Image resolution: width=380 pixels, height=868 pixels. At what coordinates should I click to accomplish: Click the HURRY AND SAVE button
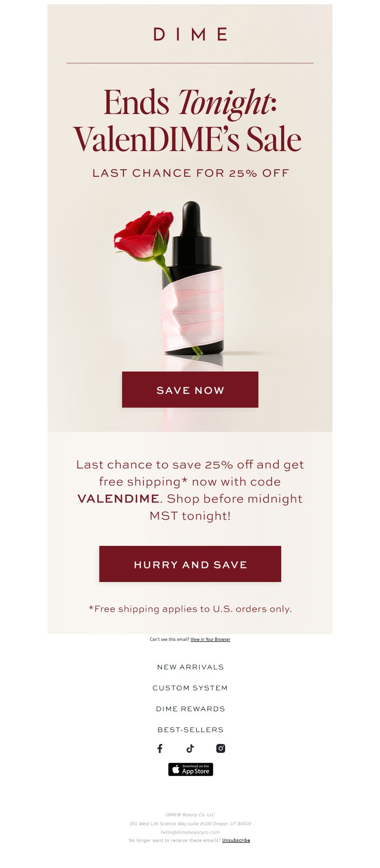pyautogui.click(x=190, y=564)
